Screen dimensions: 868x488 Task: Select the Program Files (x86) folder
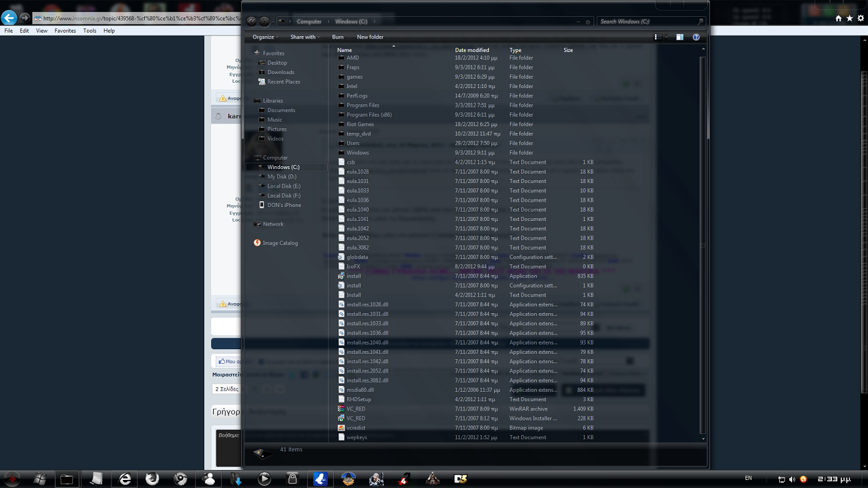(369, 115)
